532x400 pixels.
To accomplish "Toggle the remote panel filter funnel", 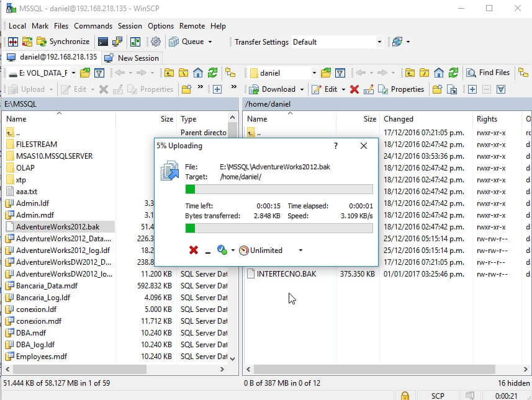I will 341,73.
